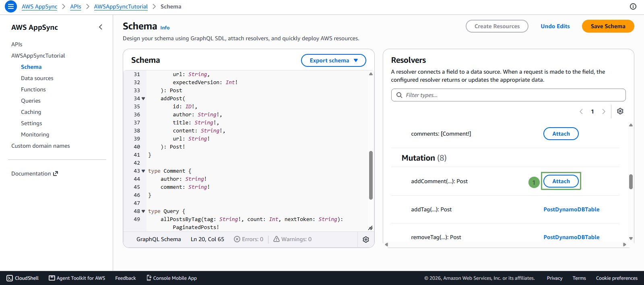Viewport: 644px width, 285px height.
Task: Go to previous page of resolvers
Action: coord(581,112)
